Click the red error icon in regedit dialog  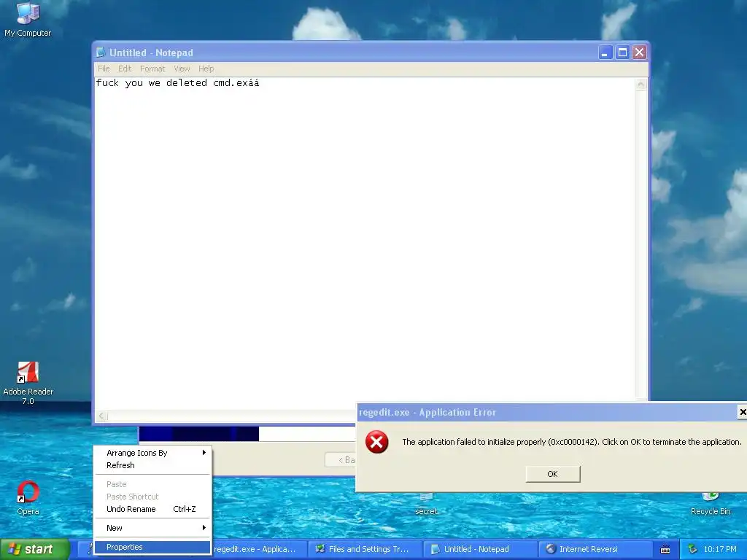click(377, 442)
